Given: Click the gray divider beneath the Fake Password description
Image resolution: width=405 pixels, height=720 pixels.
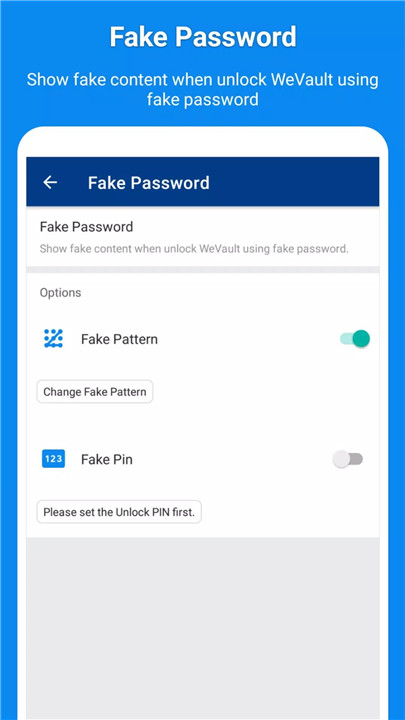Looking at the screenshot, I should click(x=202, y=270).
